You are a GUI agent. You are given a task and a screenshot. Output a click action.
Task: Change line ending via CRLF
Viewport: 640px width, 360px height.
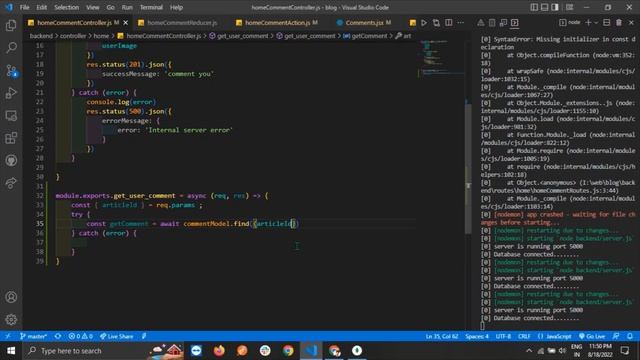pyautogui.click(x=524, y=336)
